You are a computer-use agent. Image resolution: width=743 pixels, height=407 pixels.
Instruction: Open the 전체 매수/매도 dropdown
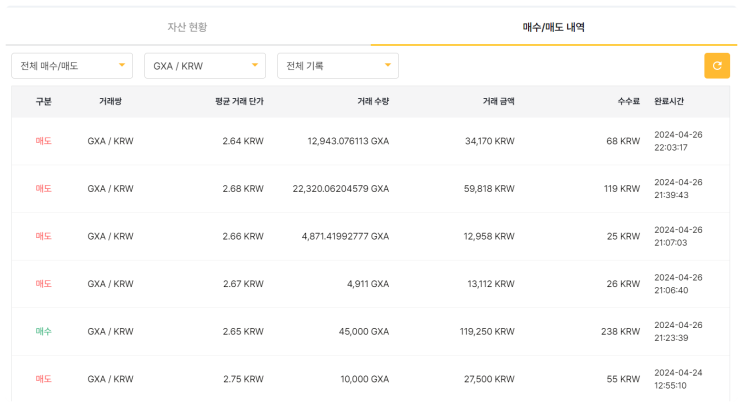click(72, 66)
